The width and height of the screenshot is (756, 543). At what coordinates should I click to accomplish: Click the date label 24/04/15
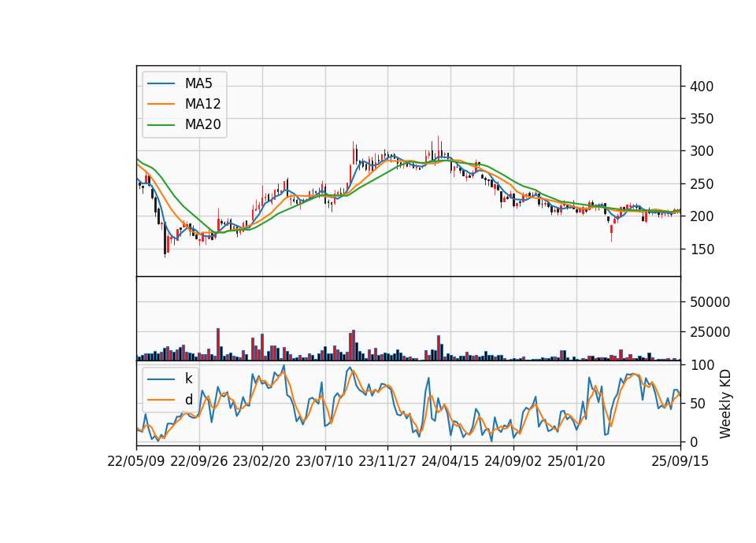450,461
